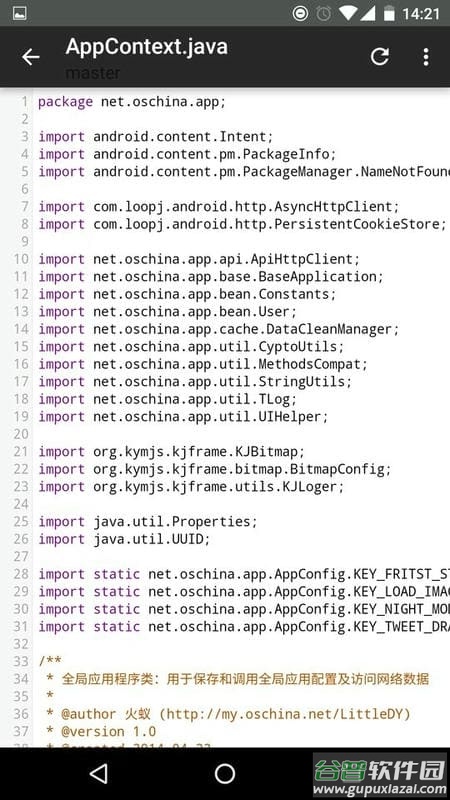Tap the java.util.UUID import line
This screenshot has height=800, width=450.
coord(124,539)
